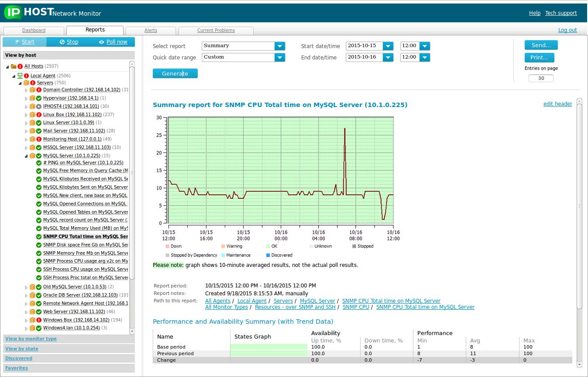Click red error icon beside Domain Controller
The image size is (588, 377).
pos(39,90)
